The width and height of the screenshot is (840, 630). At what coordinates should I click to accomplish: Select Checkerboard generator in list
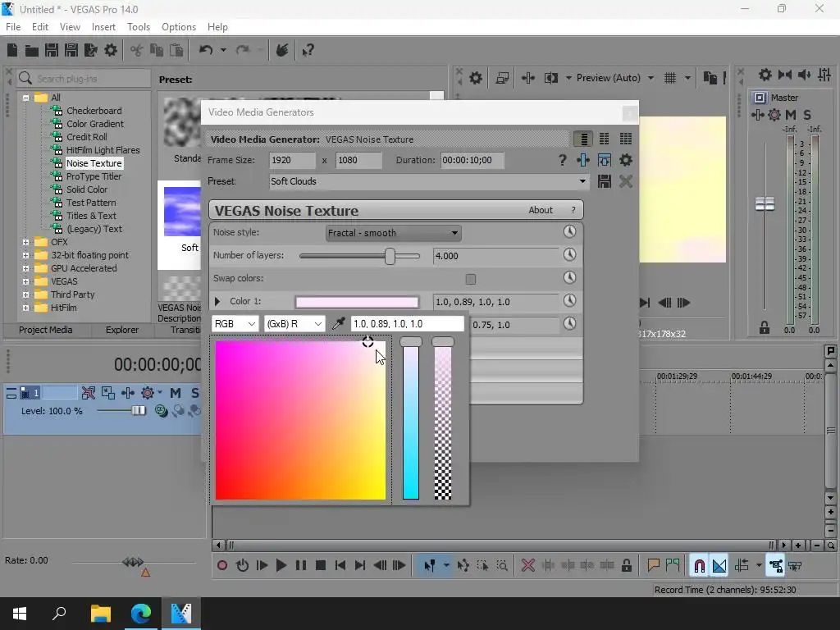[94, 111]
